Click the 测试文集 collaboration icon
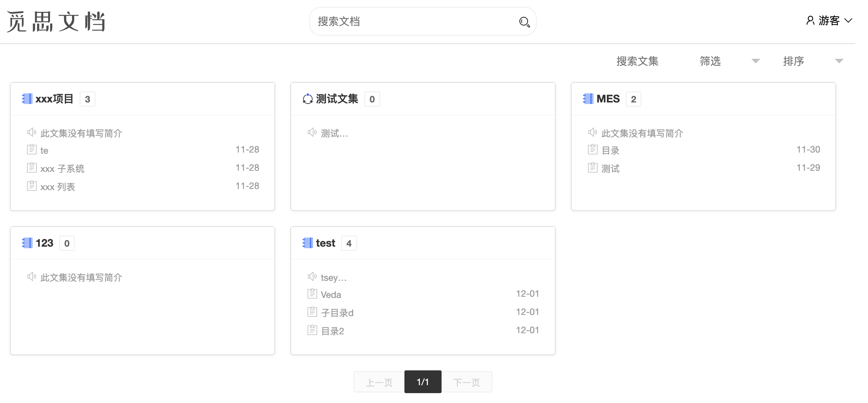Image resolution: width=868 pixels, height=403 pixels. point(308,99)
